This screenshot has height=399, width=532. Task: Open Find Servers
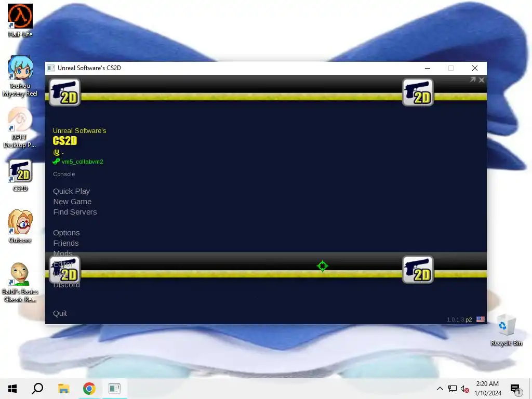[75, 212]
